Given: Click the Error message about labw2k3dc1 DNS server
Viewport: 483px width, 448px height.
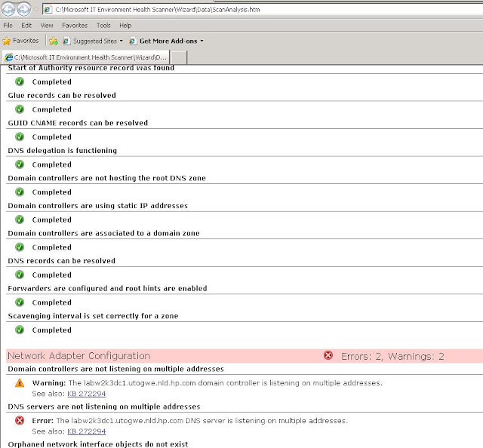Looking at the screenshot, I should click(189, 421).
